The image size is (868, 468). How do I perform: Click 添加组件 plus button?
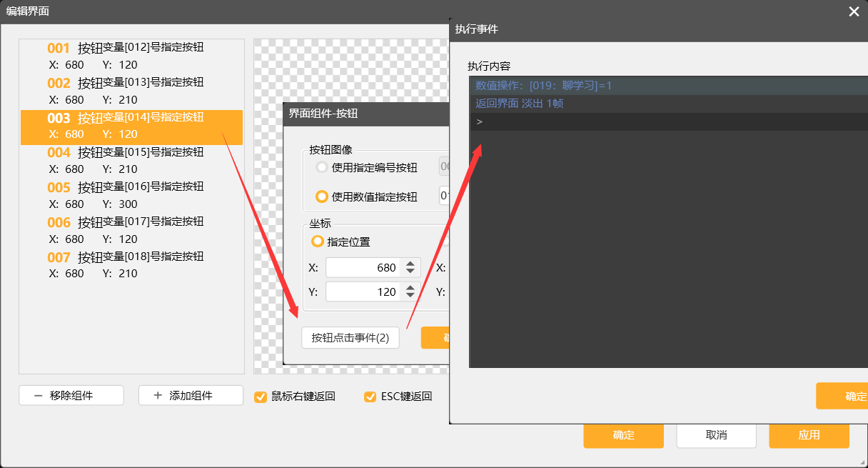[x=191, y=396]
